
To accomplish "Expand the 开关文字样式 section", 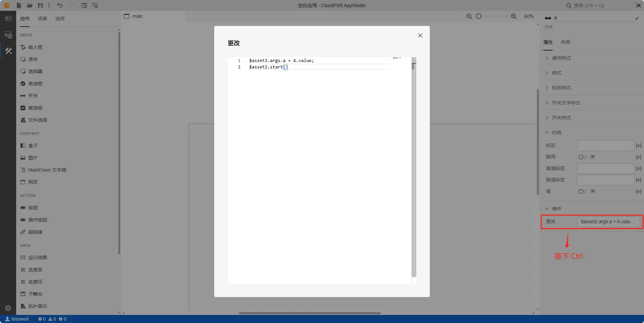I will [x=592, y=103].
